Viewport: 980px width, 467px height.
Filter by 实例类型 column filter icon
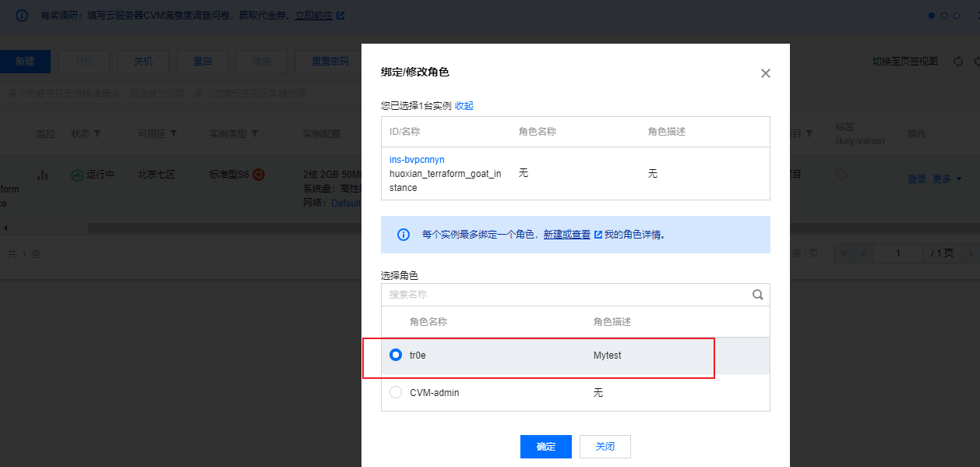255,134
